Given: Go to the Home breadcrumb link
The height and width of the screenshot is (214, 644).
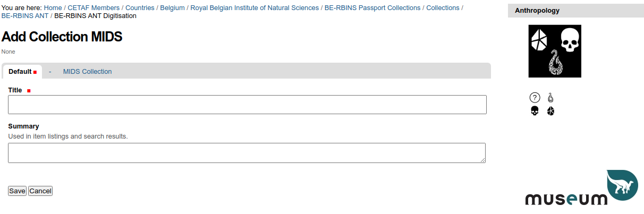Looking at the screenshot, I should pyautogui.click(x=53, y=8).
